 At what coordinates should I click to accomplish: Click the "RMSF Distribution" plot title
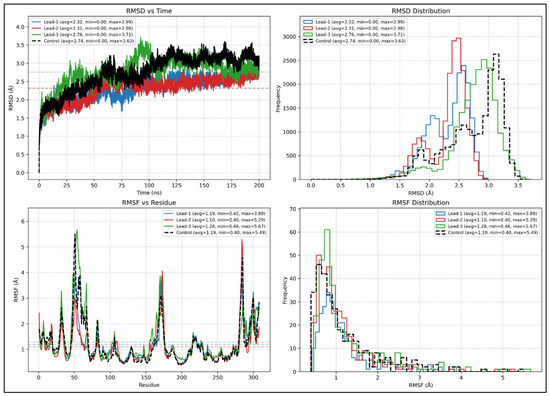[421, 203]
